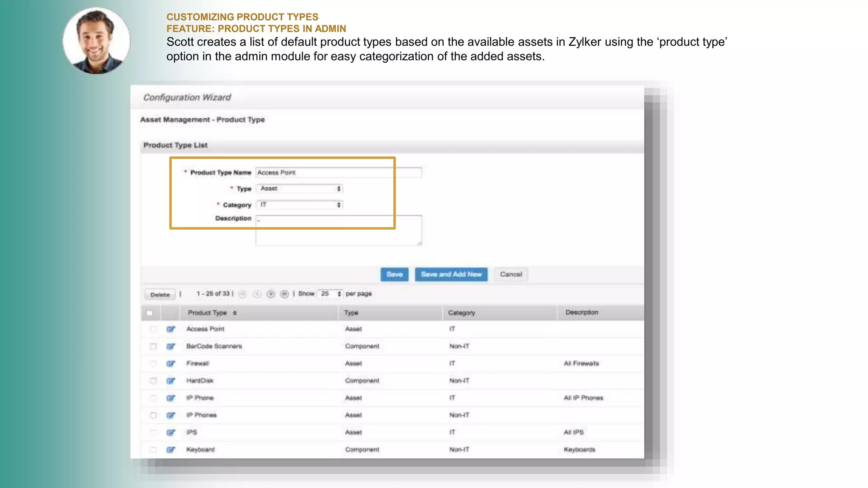868x488 pixels.
Task: Tick the select-all checkbox in table header
Action: tap(150, 313)
